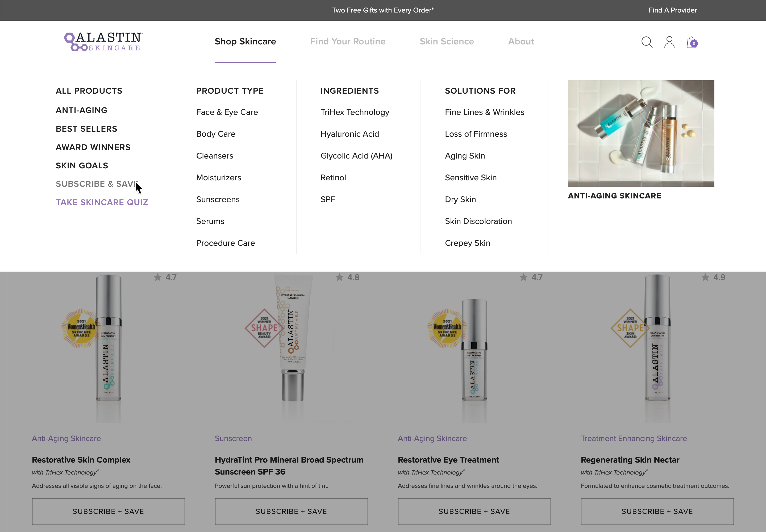Go to Award Winners

tap(93, 147)
